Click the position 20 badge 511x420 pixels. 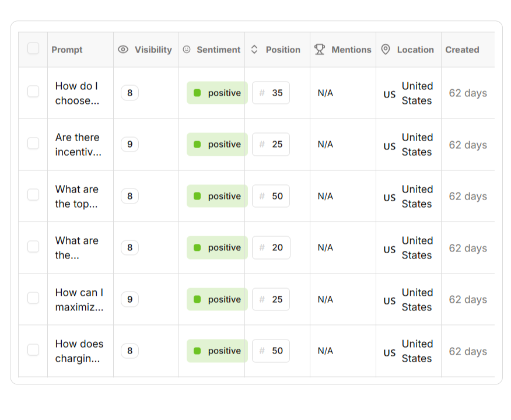pos(271,248)
